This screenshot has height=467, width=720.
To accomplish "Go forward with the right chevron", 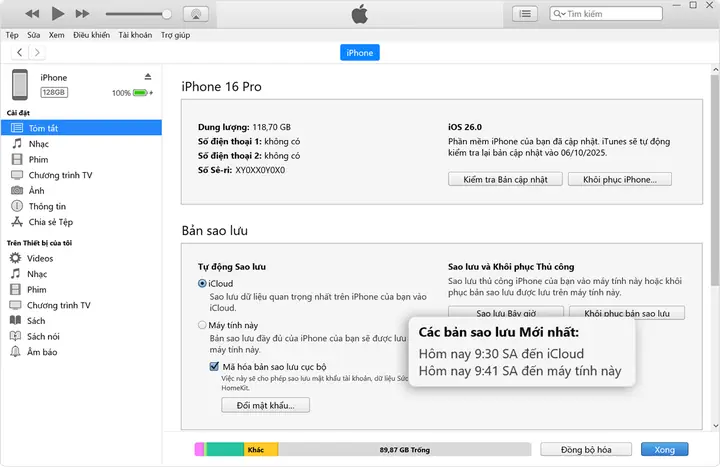I will [37, 52].
